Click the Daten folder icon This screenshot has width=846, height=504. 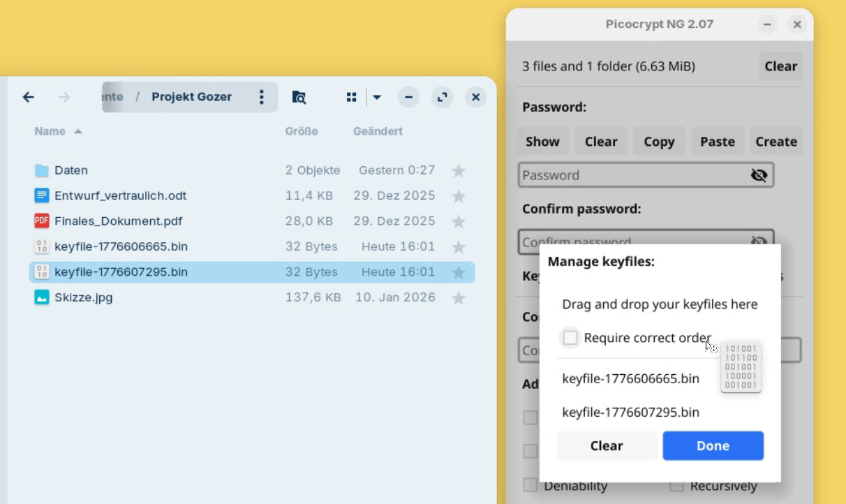[42, 170]
